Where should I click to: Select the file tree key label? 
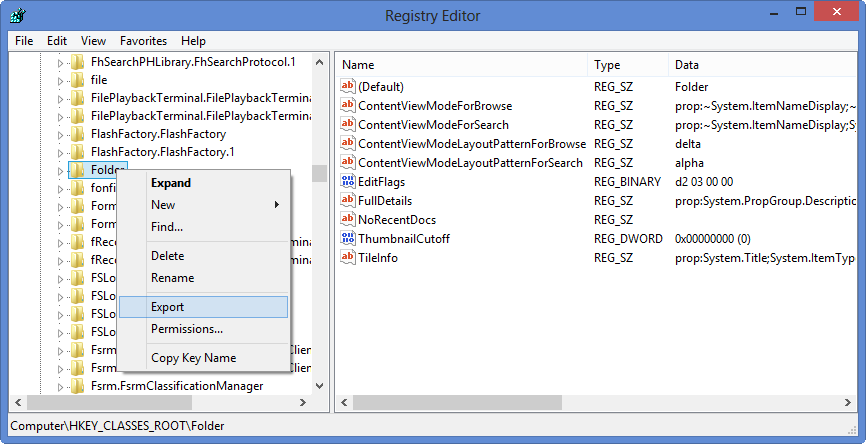(99, 80)
